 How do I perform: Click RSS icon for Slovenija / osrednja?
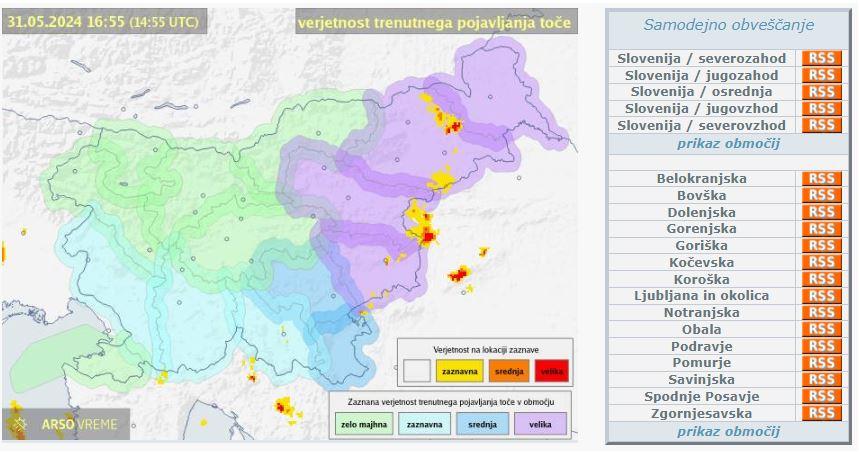click(x=821, y=92)
